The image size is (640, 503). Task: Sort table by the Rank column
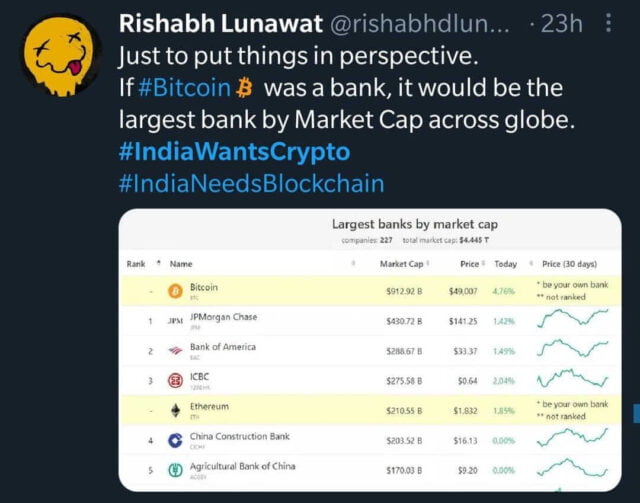(137, 264)
